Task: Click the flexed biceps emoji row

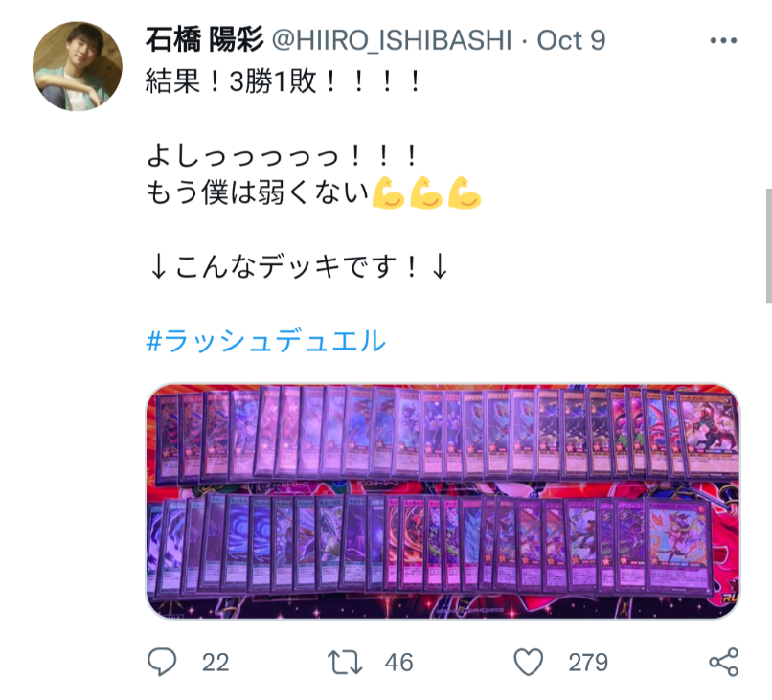Action: 426,192
